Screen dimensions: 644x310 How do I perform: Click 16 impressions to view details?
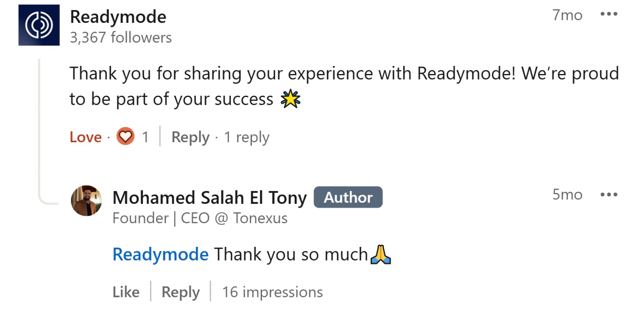click(x=272, y=292)
